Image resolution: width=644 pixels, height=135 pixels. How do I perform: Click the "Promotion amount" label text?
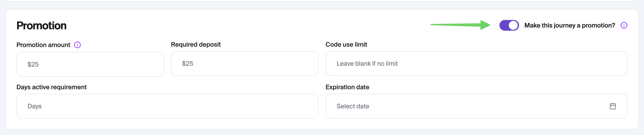click(43, 45)
